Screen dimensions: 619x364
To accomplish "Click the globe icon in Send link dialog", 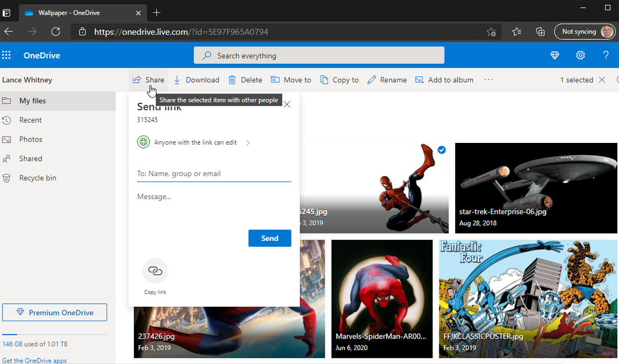I will pyautogui.click(x=143, y=142).
